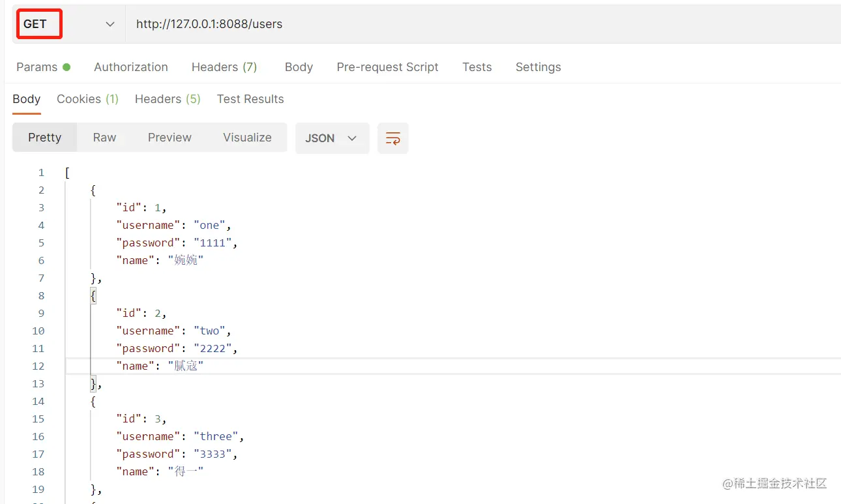Expand the JSON format dropdown
Image resolution: width=841 pixels, height=504 pixels.
332,138
